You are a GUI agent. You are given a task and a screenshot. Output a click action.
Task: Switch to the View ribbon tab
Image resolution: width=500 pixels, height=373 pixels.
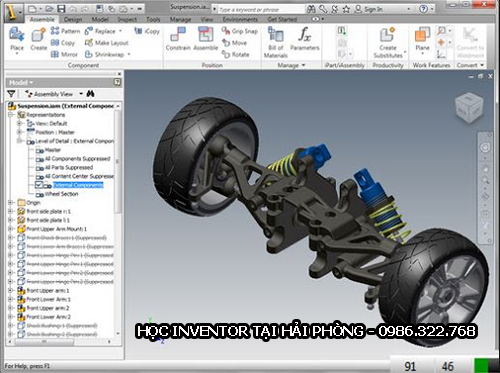(207, 19)
